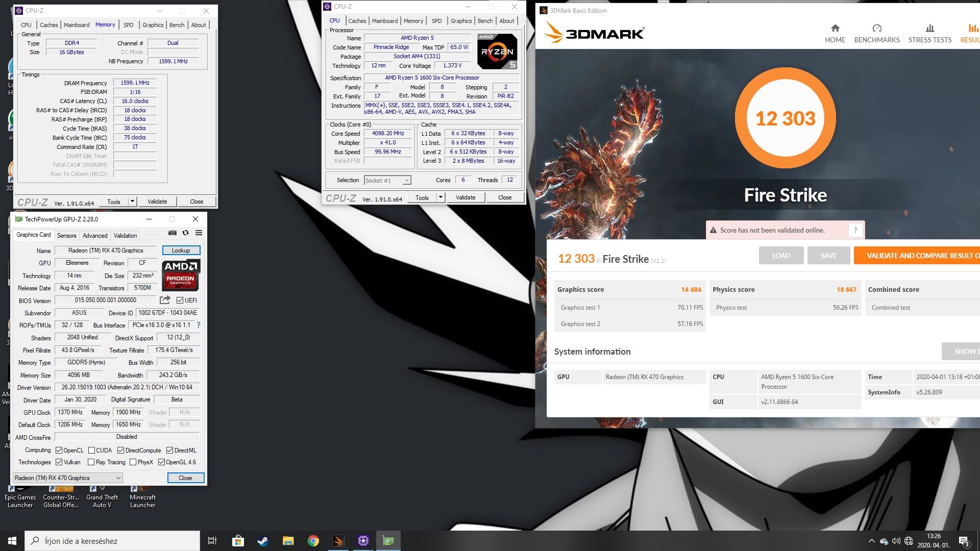Screen dimensions: 980x551
Task: Switch to GPU-Z taskbar icon
Action: coord(388,541)
